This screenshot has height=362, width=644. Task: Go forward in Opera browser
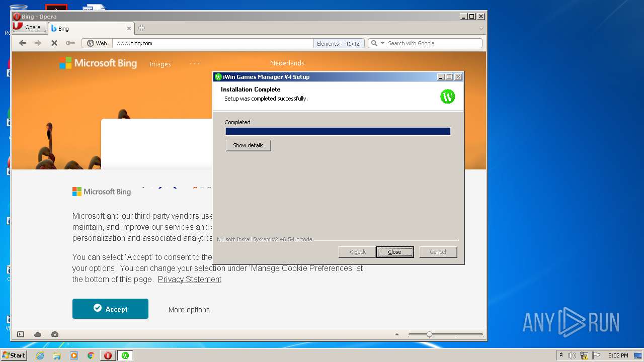[38, 43]
